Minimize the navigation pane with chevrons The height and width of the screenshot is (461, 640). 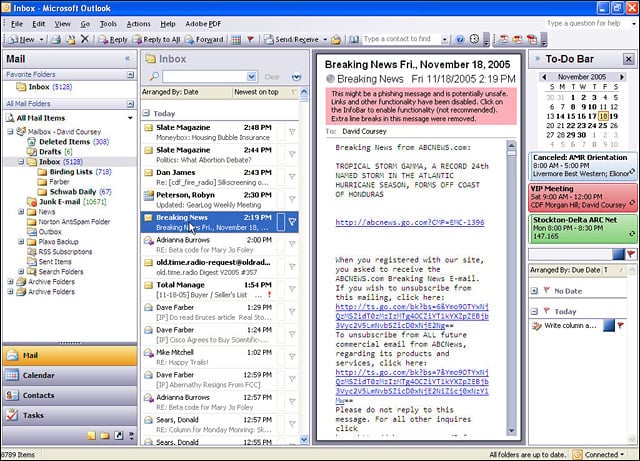tap(127, 59)
